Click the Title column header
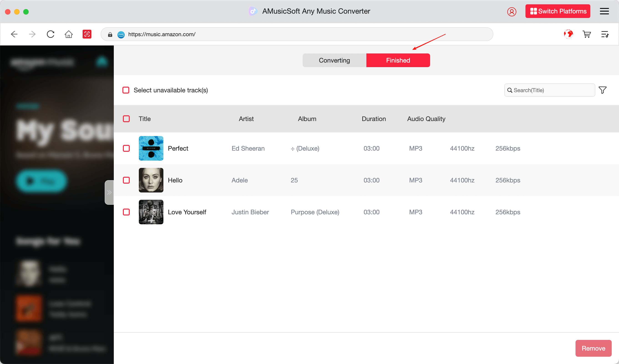 coord(145,119)
